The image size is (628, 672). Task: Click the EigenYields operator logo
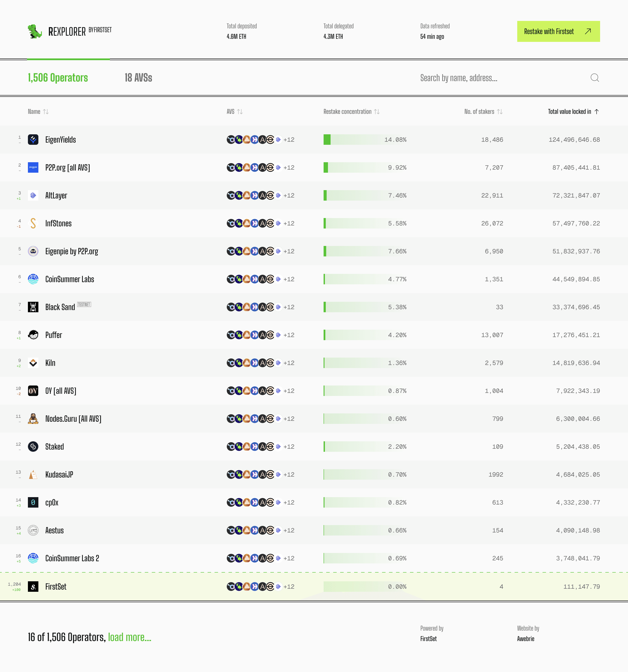click(33, 140)
